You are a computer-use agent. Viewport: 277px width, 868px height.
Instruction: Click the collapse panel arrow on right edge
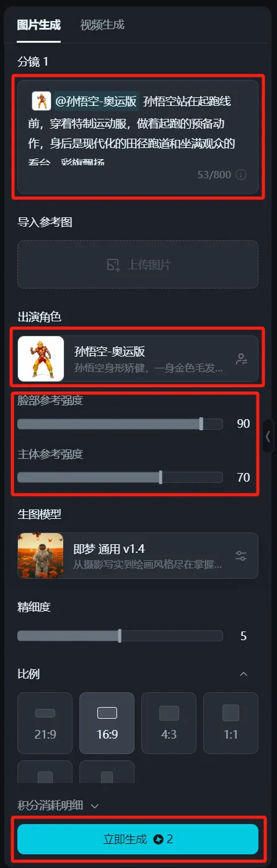(x=268, y=436)
